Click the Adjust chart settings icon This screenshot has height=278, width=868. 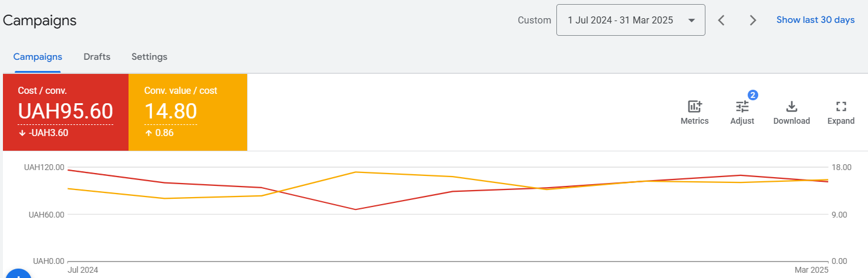tap(742, 112)
